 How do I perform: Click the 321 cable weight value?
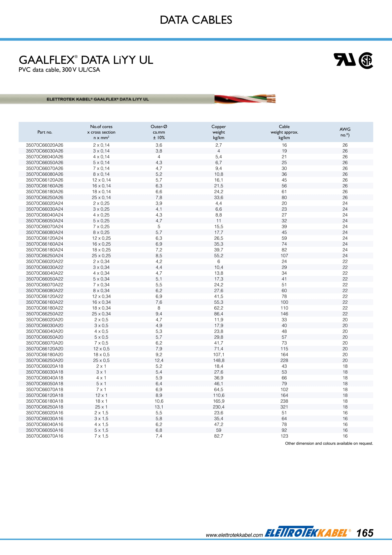pyautogui.click(x=284, y=407)
